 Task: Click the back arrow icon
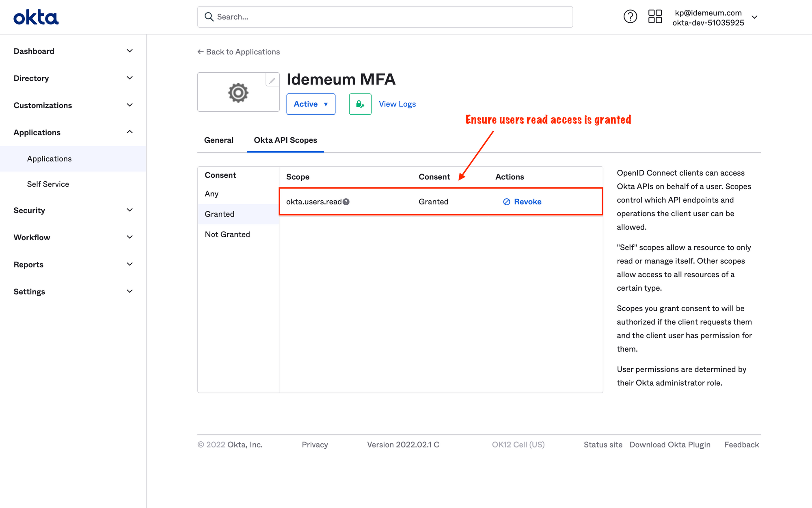pyautogui.click(x=201, y=52)
